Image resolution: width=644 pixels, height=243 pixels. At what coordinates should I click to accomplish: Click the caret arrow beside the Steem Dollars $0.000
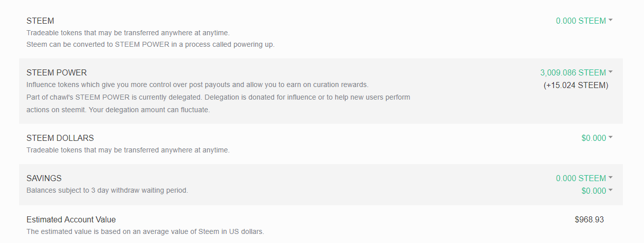pos(610,137)
